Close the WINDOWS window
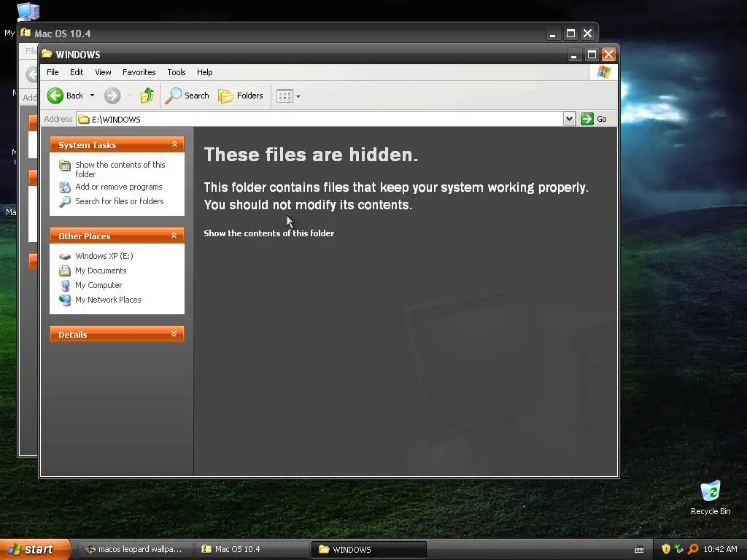Viewport: 747px width, 560px height. tap(608, 55)
